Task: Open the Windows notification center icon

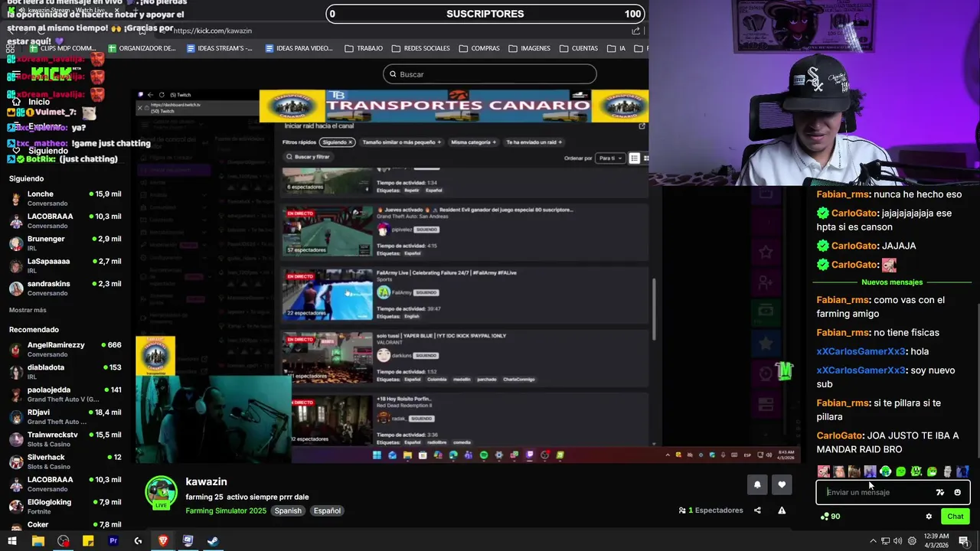Action: click(964, 541)
